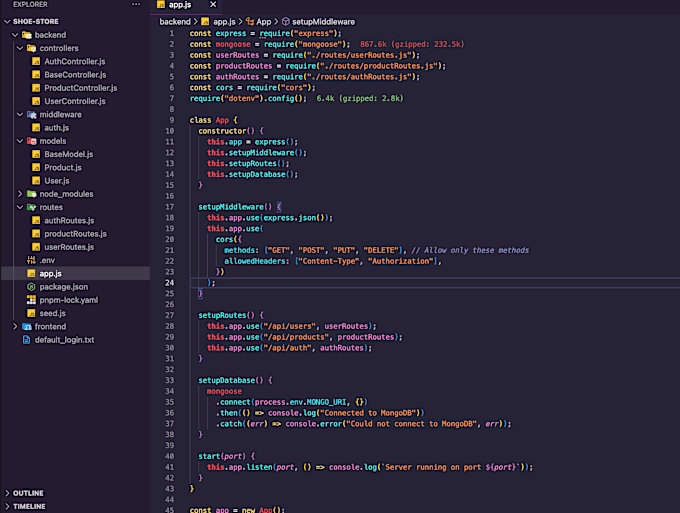Open package.json from the explorer
The image size is (680, 513).
64,287
